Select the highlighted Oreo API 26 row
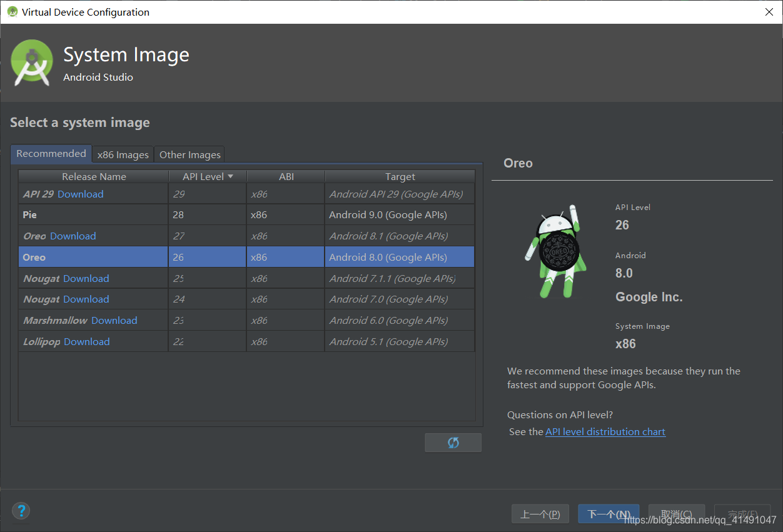The height and width of the screenshot is (532, 783). click(x=246, y=257)
